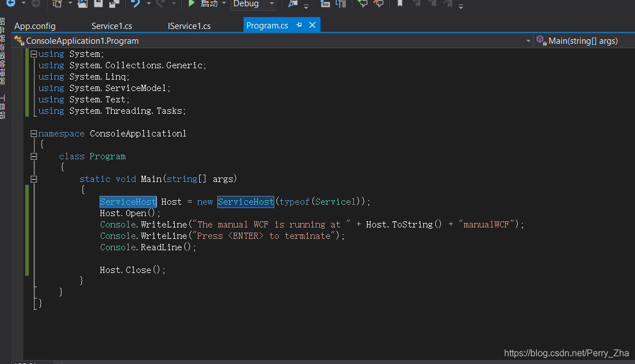Click the Undo toolbar icon
This screenshot has width=635, height=364.
coord(135,3)
